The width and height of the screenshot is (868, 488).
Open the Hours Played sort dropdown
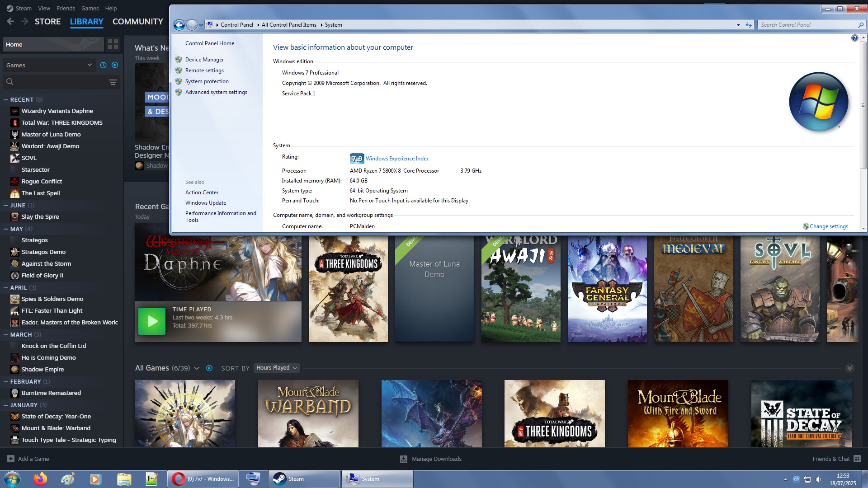pyautogui.click(x=277, y=368)
